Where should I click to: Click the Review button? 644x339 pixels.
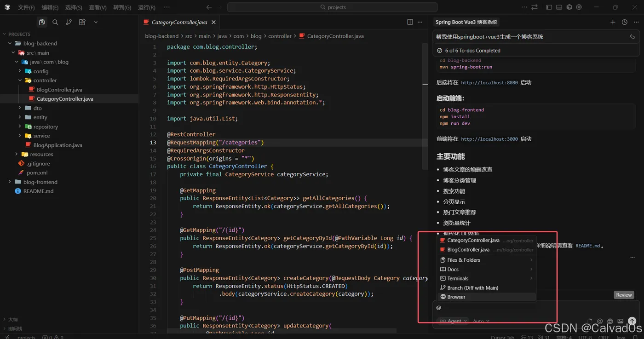coord(624,295)
